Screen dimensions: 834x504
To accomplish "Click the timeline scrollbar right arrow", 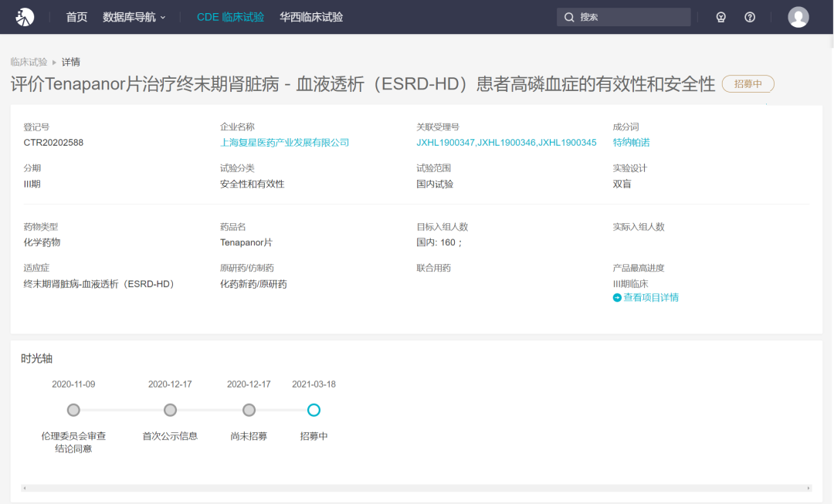I will click(x=809, y=488).
